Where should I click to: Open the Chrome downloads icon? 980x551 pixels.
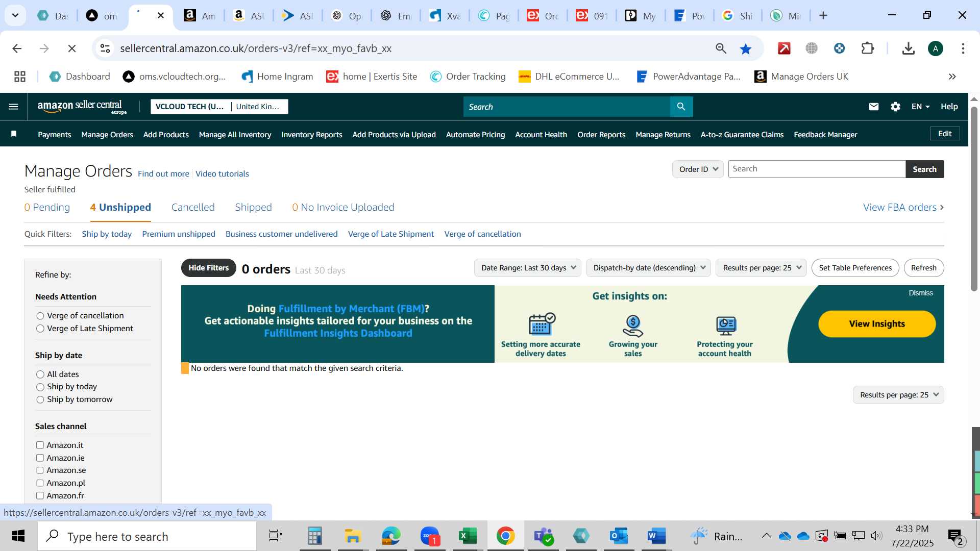908,48
